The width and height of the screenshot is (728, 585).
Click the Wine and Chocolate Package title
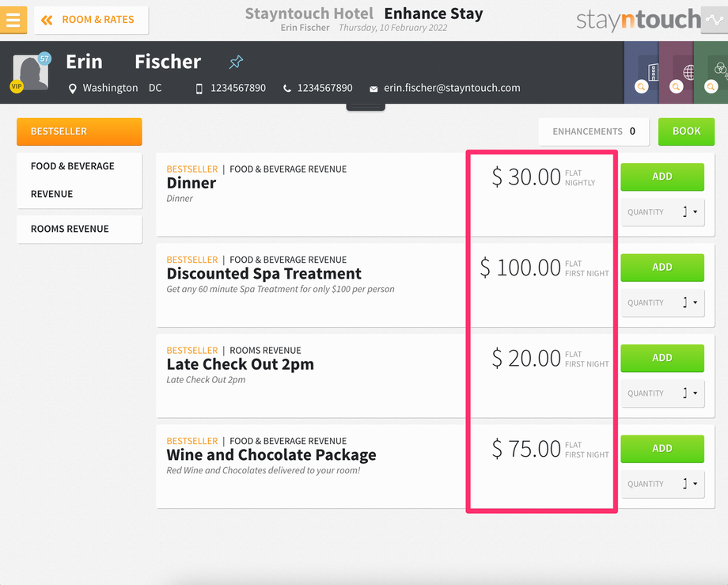(271, 454)
